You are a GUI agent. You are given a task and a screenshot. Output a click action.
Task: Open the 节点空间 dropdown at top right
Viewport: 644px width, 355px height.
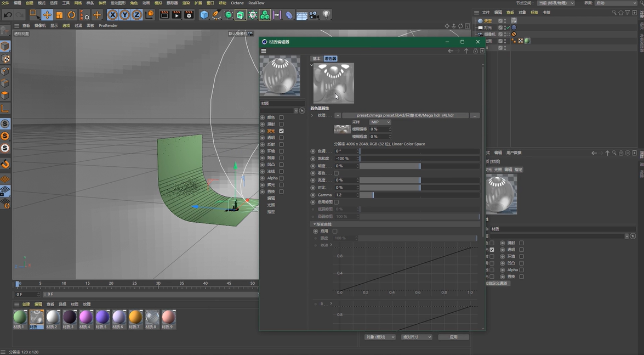point(556,3)
